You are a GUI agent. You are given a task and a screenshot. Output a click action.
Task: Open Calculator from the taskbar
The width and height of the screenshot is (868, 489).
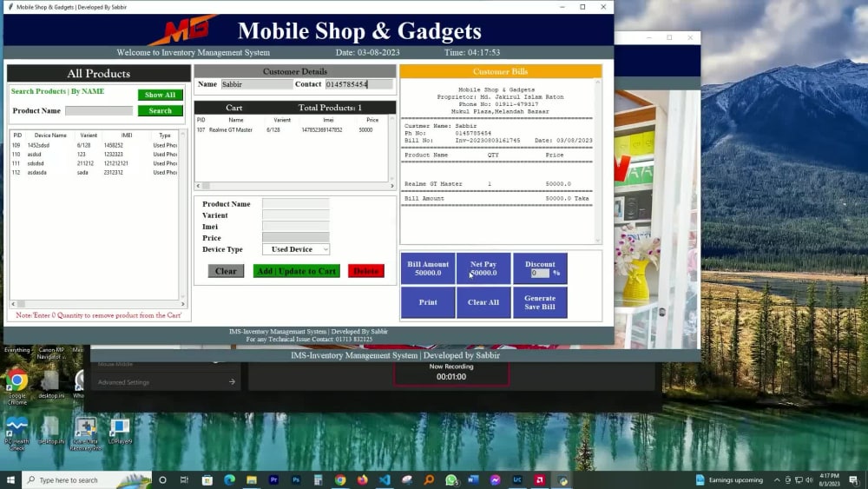point(318,480)
